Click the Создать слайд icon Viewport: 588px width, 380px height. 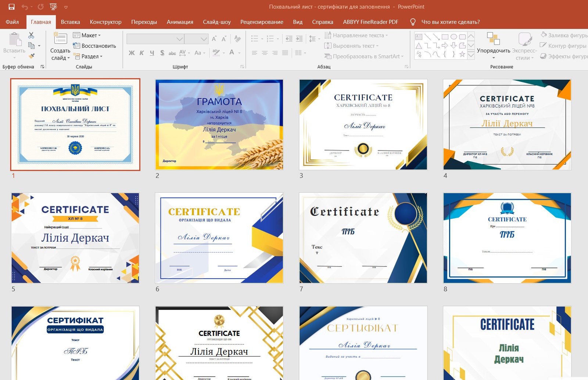(x=60, y=39)
